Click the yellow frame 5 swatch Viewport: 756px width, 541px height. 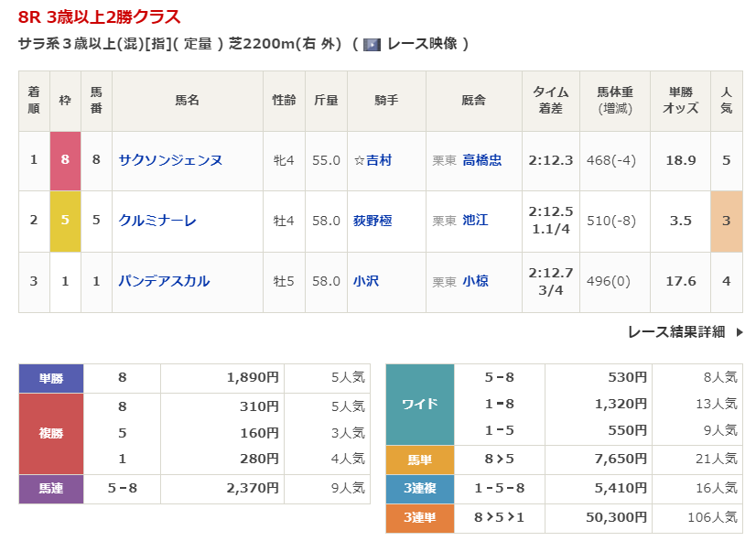pos(65,221)
